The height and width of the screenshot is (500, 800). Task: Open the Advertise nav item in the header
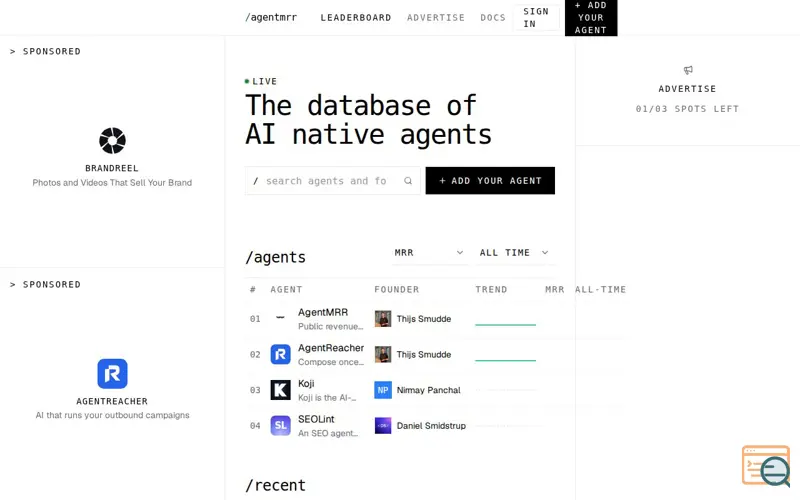click(x=436, y=17)
